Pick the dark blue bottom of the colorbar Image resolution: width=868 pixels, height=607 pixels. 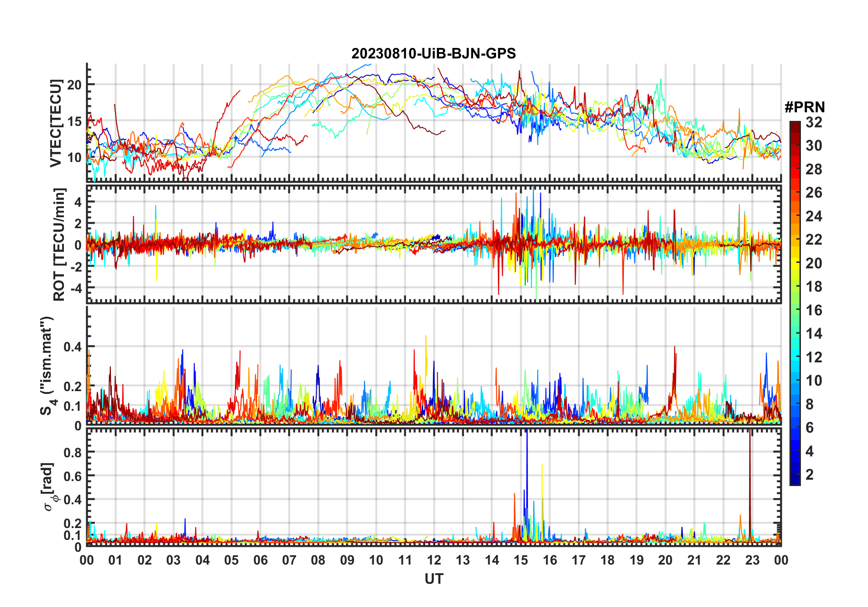(795, 481)
